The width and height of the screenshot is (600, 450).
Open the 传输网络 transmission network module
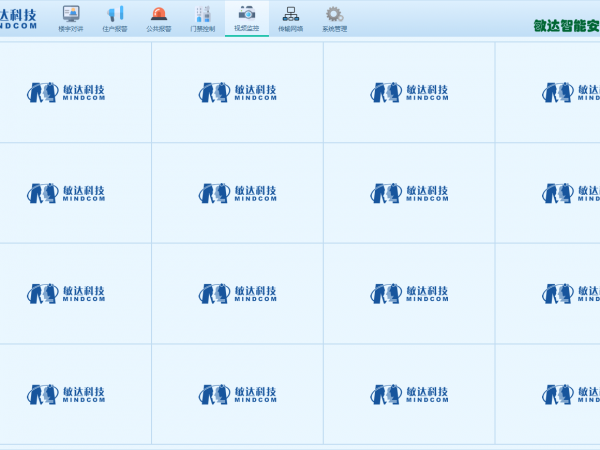point(290,18)
